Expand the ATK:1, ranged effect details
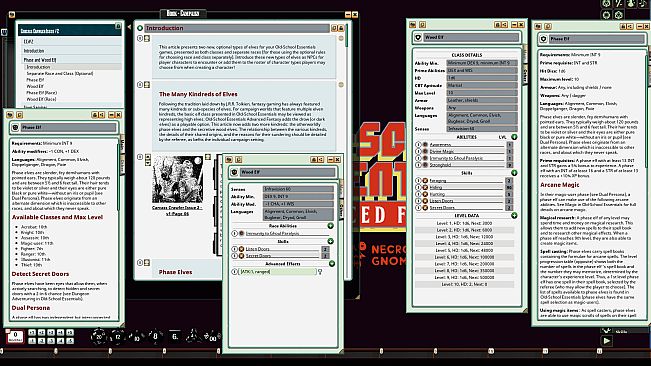Image resolution: width=651 pixels, height=366 pixels. click(235, 272)
